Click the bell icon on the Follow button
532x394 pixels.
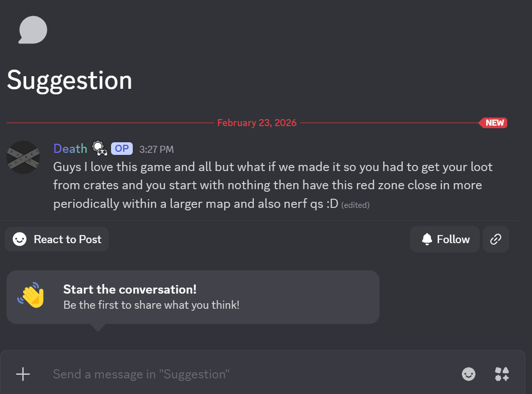click(x=427, y=239)
